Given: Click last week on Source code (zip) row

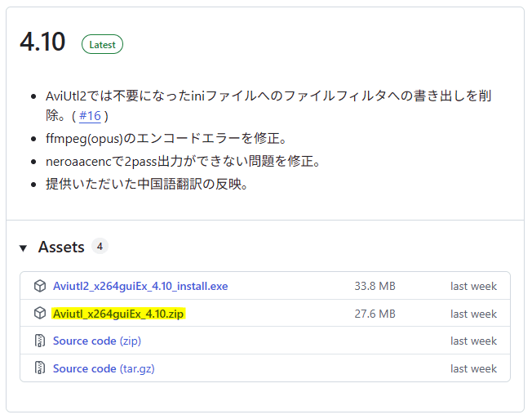Looking at the screenshot, I should click(473, 341).
